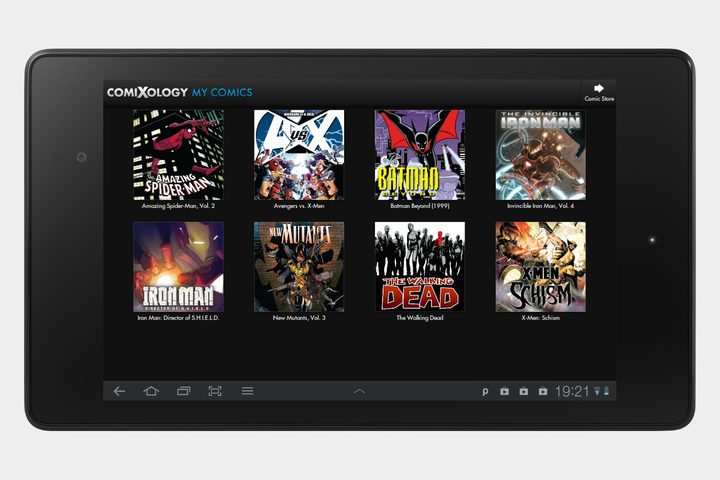Select the MY COMICS header label
The image size is (720, 480).
tap(222, 92)
